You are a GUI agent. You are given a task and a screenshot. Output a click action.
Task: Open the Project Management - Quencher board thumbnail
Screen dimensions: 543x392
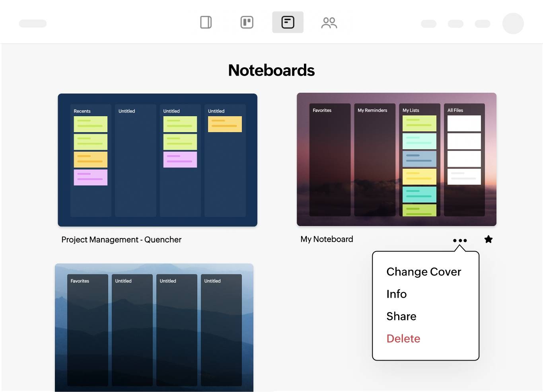click(x=158, y=160)
